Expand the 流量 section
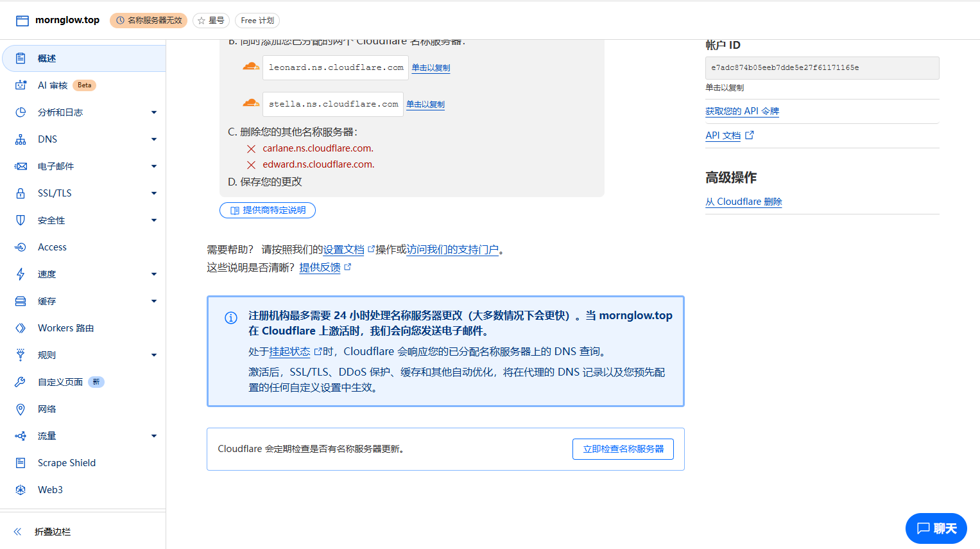This screenshot has width=980, height=549. 154,435
